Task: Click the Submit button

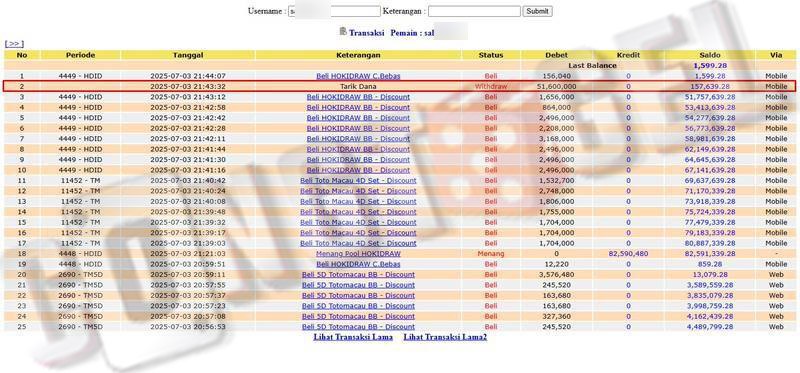Action: click(537, 11)
